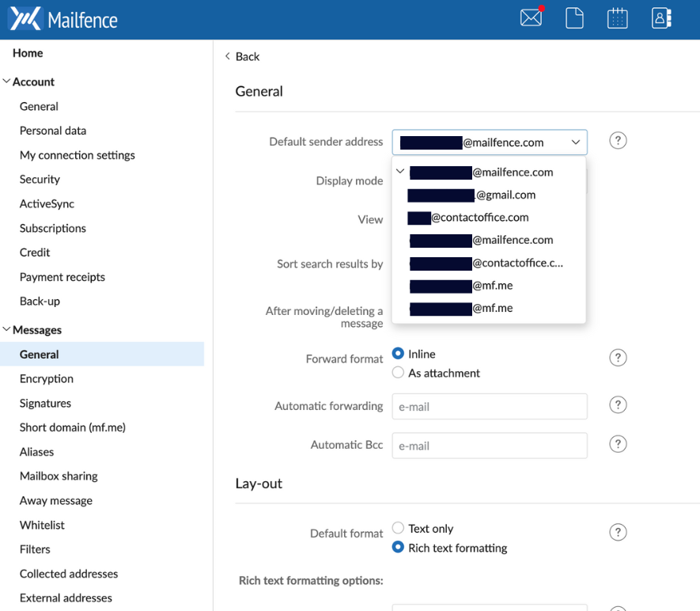Open Home in sidebar
This screenshot has width=700, height=611.
click(x=28, y=53)
